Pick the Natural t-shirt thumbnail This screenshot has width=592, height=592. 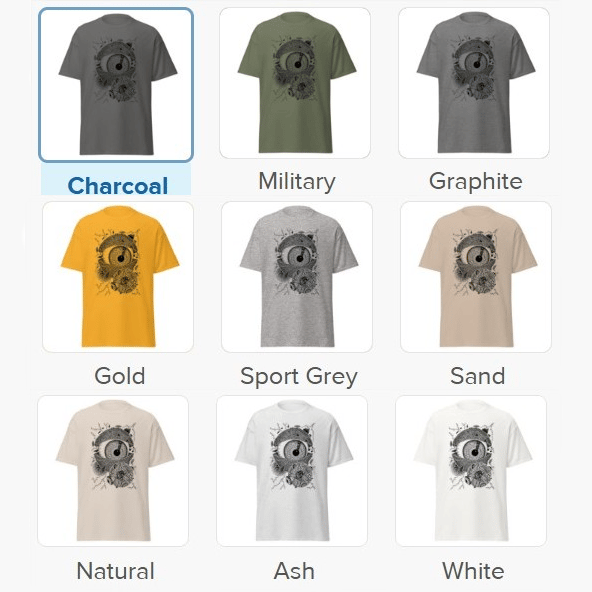tap(113, 471)
